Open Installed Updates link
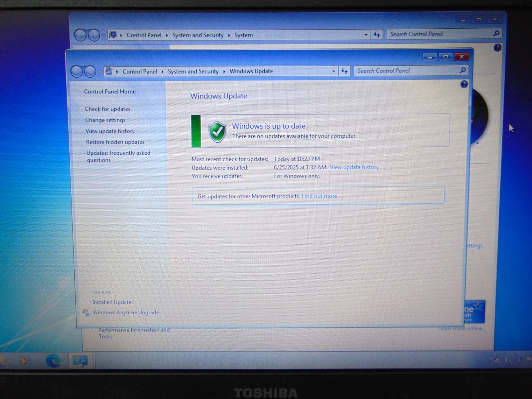532x399 pixels. coord(112,302)
